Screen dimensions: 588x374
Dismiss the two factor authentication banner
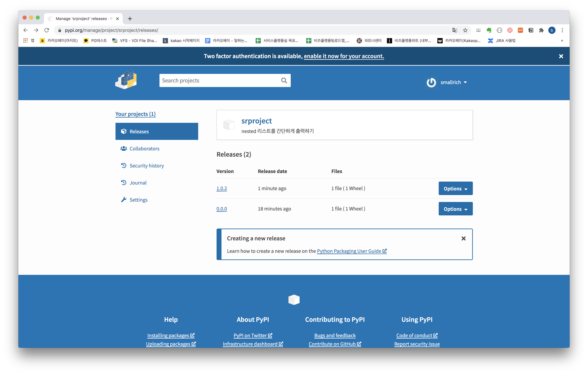(561, 56)
